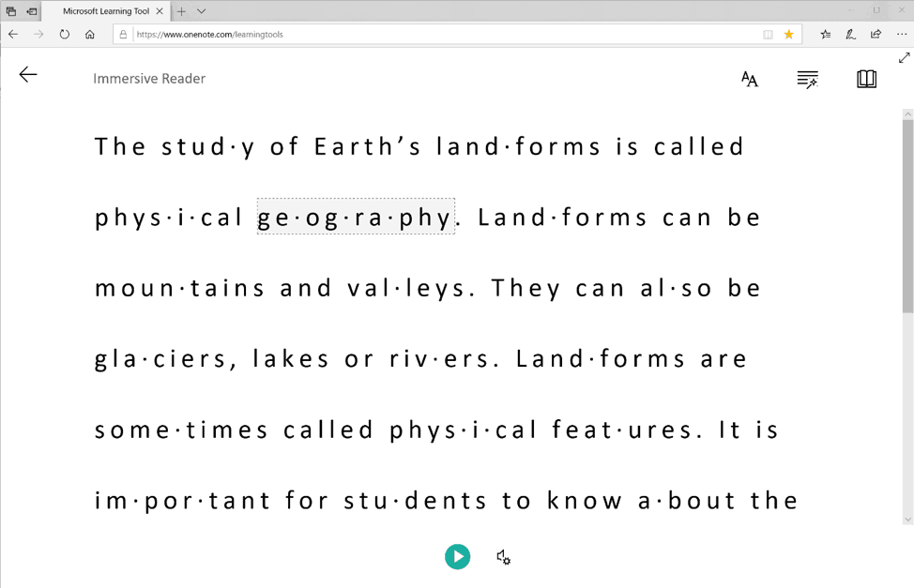Screen dimensions: 914x588
Task: Click the Add notes pen icon
Action: click(x=850, y=35)
